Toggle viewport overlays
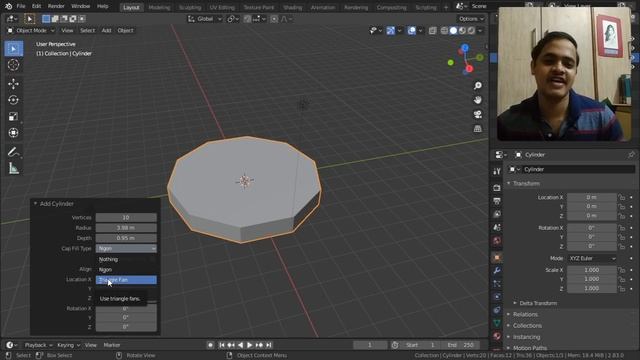The width and height of the screenshot is (640, 360). 411,31
